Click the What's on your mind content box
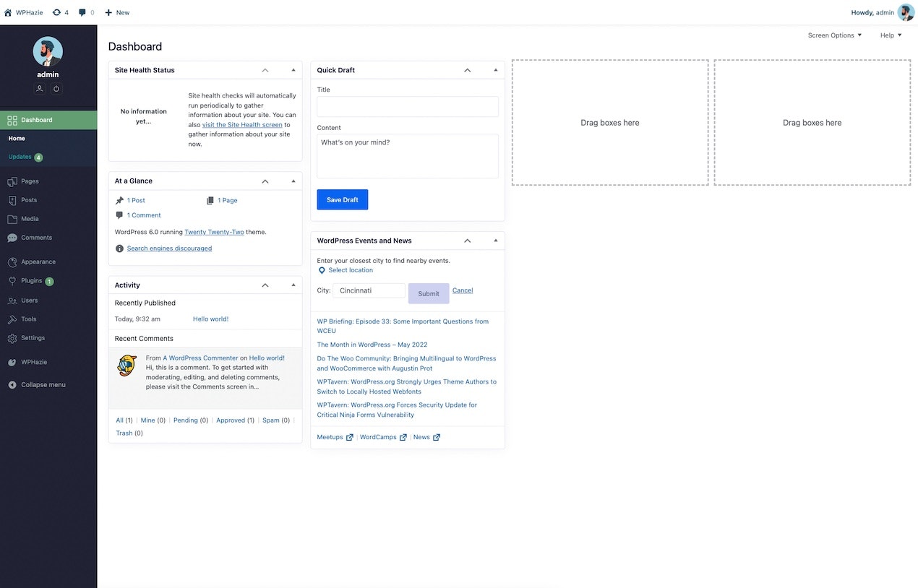 point(408,156)
